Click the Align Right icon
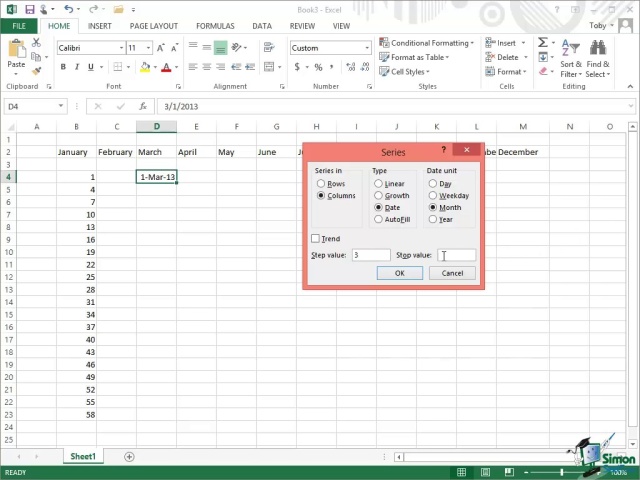This screenshot has width=640, height=480. click(x=220, y=67)
